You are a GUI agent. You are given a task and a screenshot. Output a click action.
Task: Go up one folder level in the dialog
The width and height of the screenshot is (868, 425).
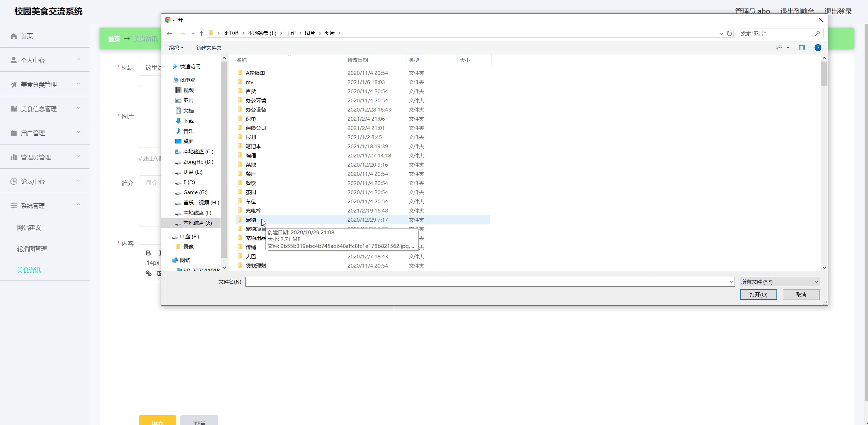[201, 33]
